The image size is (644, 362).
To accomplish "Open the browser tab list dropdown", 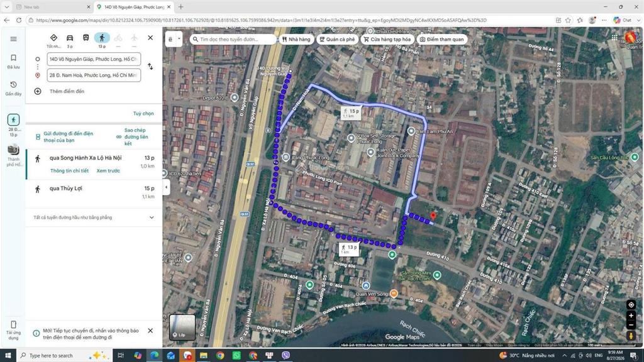I will [x=6, y=7].
